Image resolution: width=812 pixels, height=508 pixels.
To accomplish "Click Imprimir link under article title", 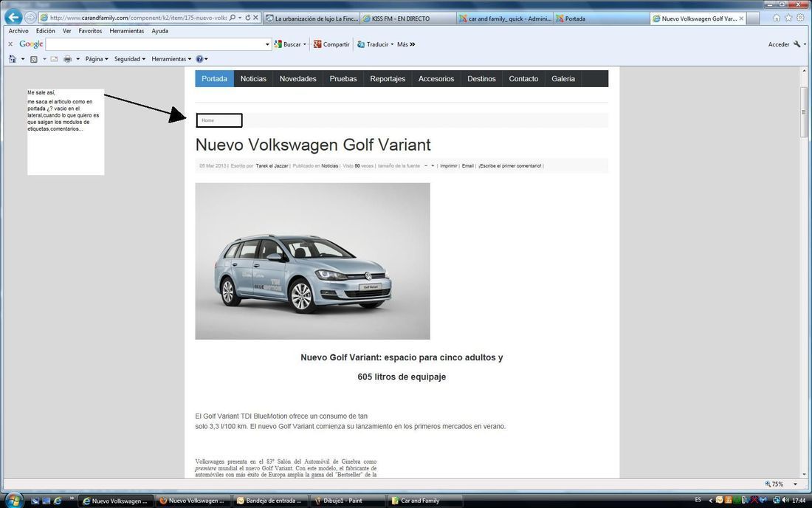I will click(x=449, y=165).
